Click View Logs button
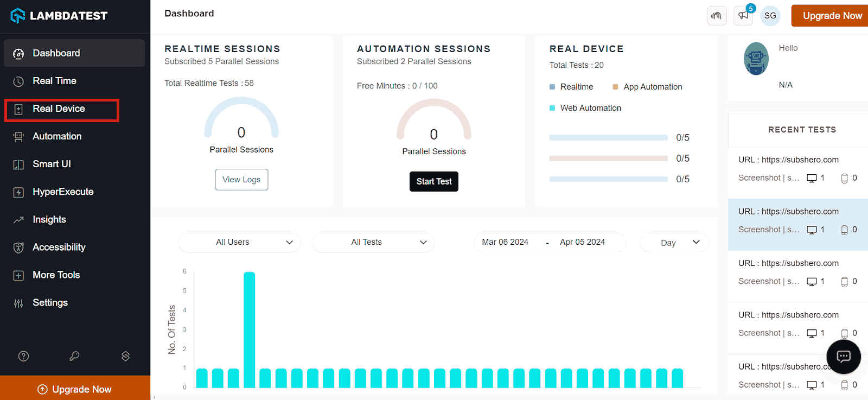The width and height of the screenshot is (868, 400). pyautogui.click(x=241, y=180)
